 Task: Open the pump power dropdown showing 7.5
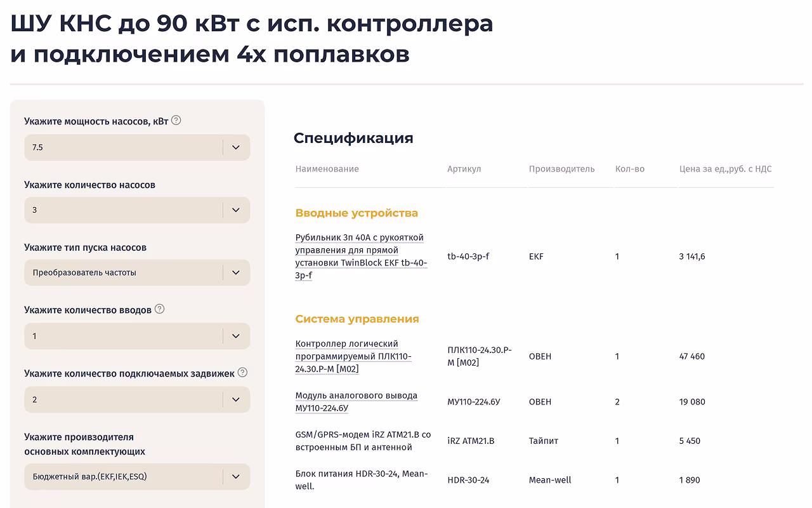(x=137, y=147)
